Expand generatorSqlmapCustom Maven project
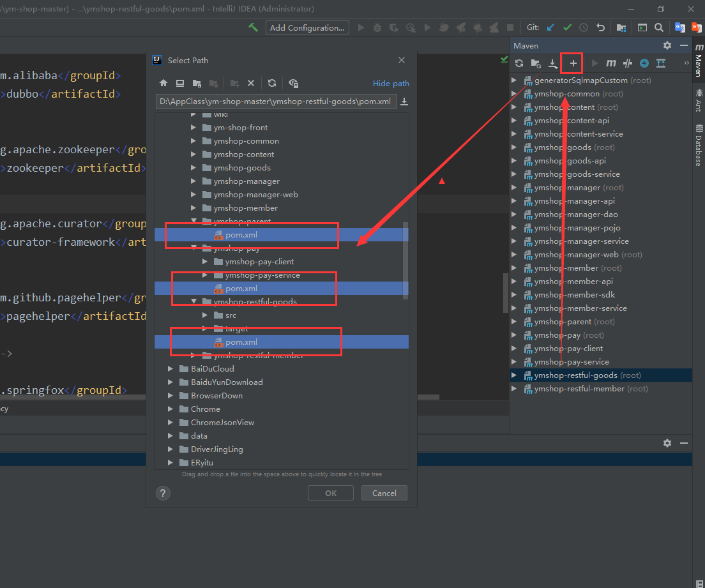The image size is (705, 588). click(x=514, y=80)
